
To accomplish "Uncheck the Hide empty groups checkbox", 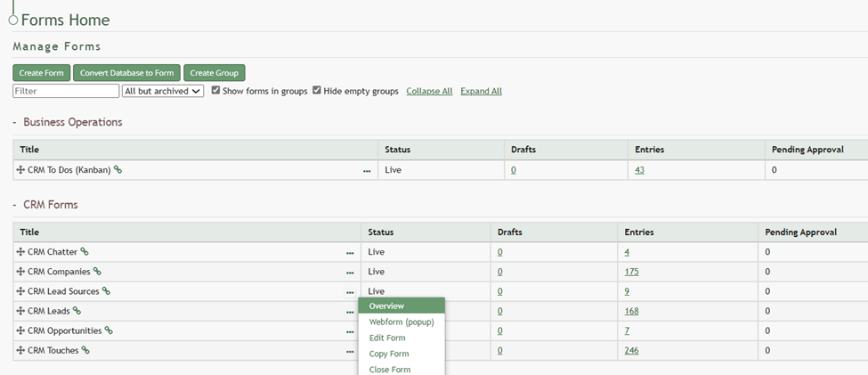I will tap(317, 91).
